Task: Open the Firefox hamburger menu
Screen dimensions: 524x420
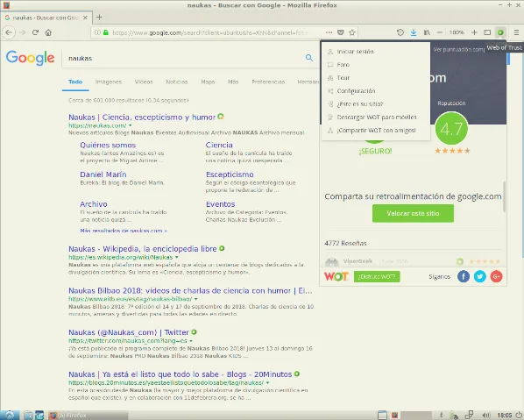Action: [x=516, y=32]
